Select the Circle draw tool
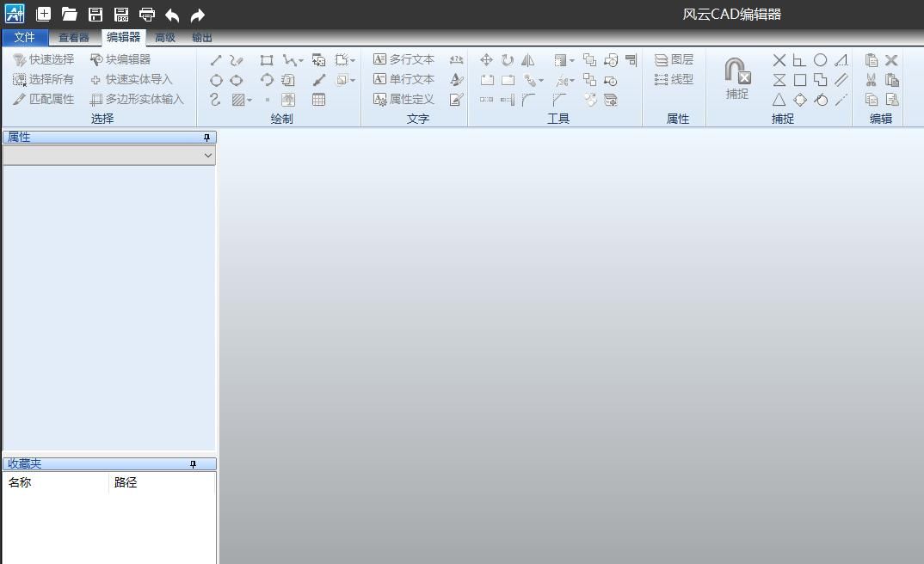The width and height of the screenshot is (924, 564). point(216,80)
